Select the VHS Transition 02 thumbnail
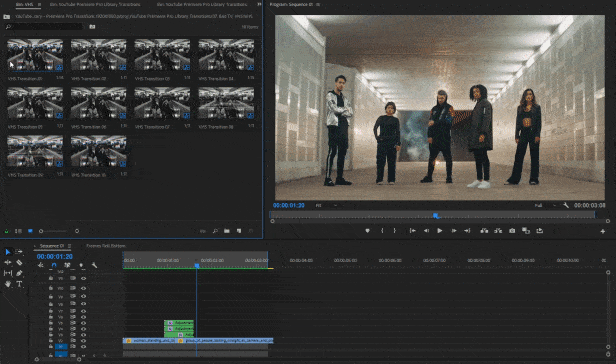 tap(99, 55)
